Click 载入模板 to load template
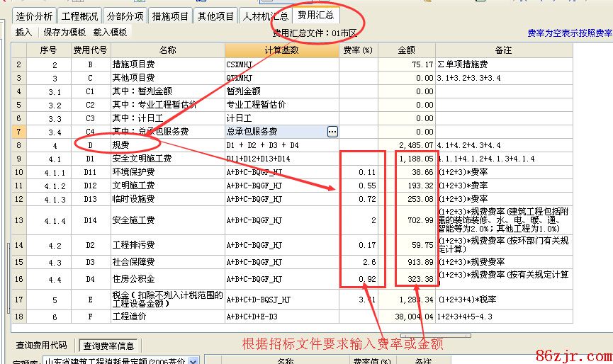This screenshot has width=613, height=364. click(110, 33)
